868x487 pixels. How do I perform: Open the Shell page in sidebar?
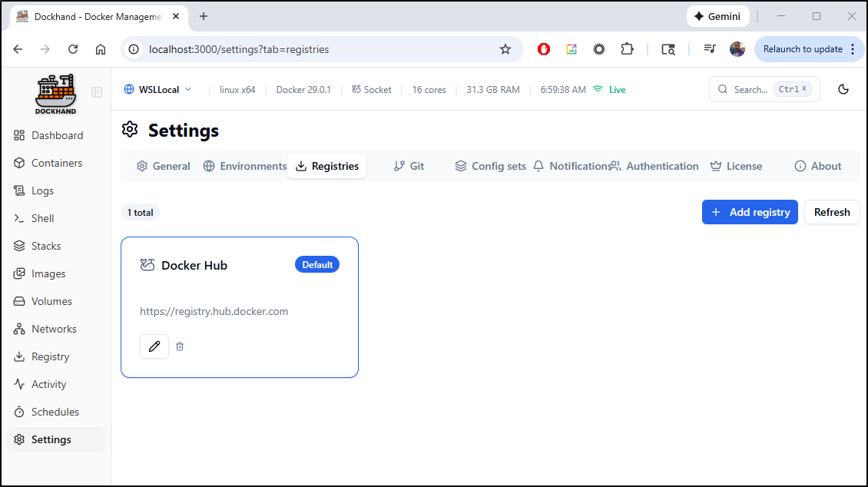tap(42, 218)
